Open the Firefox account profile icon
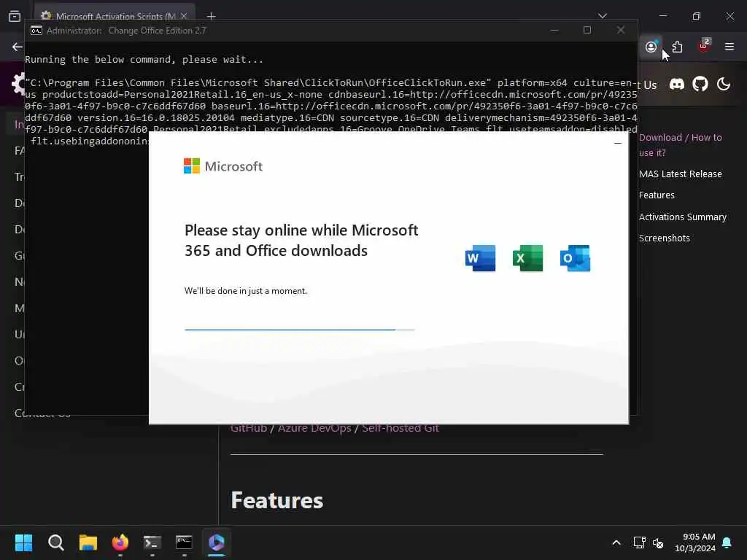 pos(651,47)
